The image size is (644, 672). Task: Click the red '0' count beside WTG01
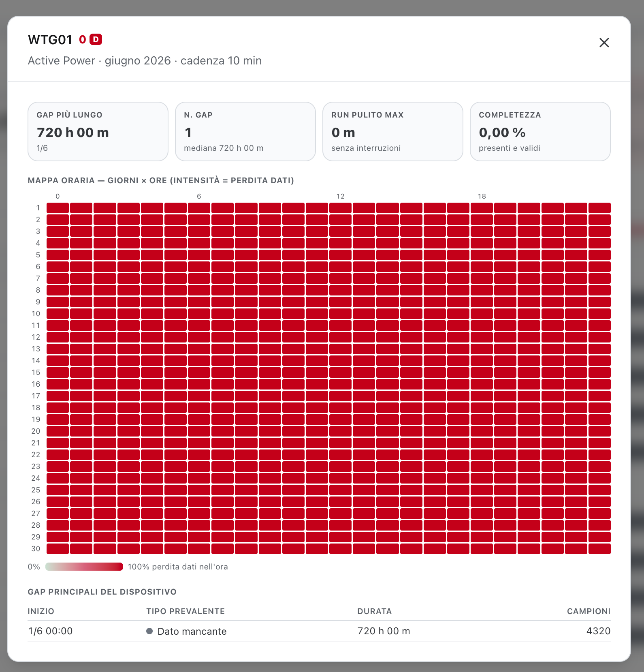click(x=83, y=39)
